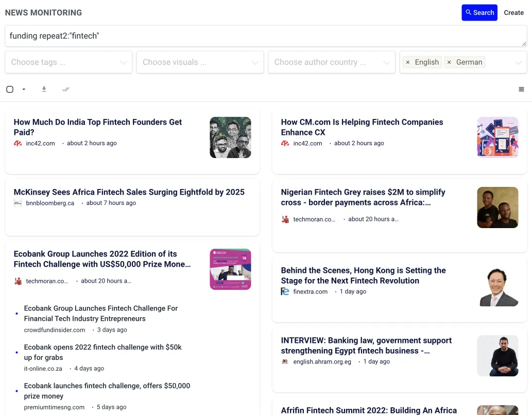Click the blue Search button

point(479,12)
